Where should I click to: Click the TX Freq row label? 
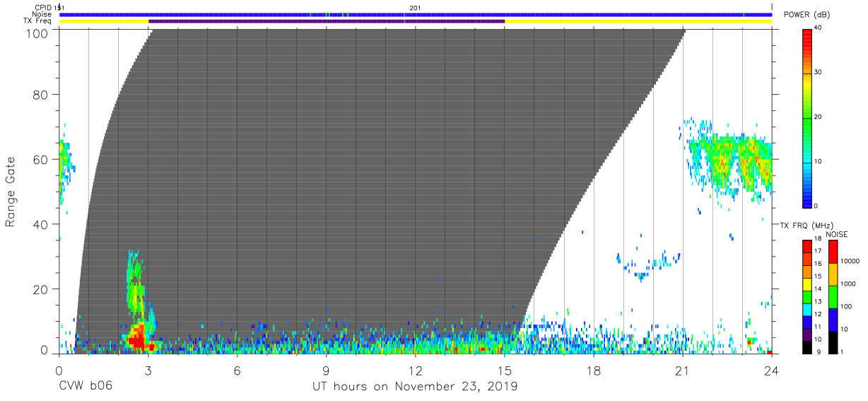[38, 21]
